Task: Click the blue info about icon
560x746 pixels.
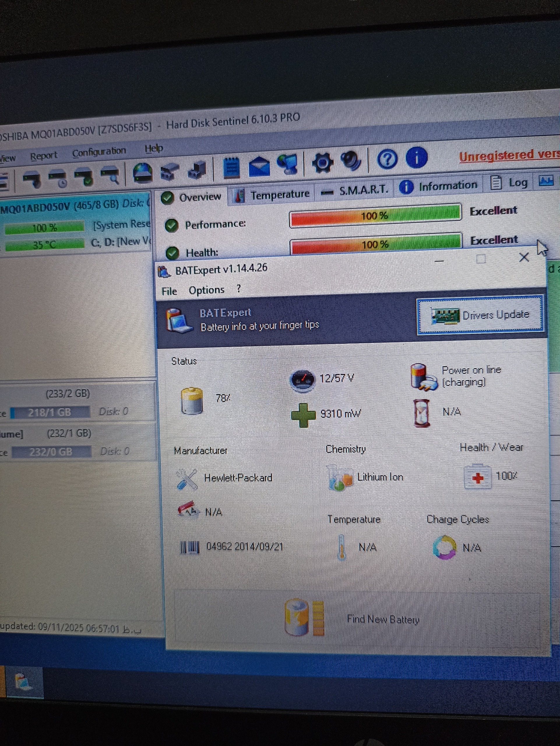Action: coord(417,157)
